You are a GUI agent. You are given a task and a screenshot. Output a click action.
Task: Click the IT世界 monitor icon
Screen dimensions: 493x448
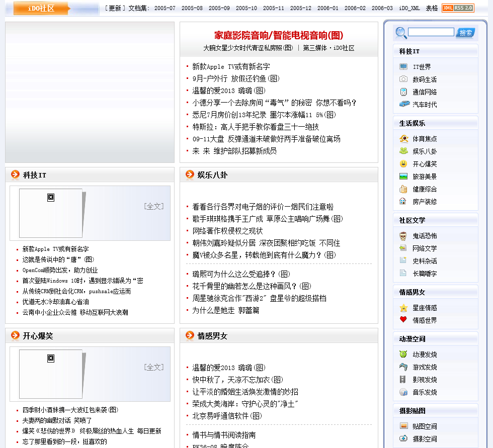click(x=403, y=67)
